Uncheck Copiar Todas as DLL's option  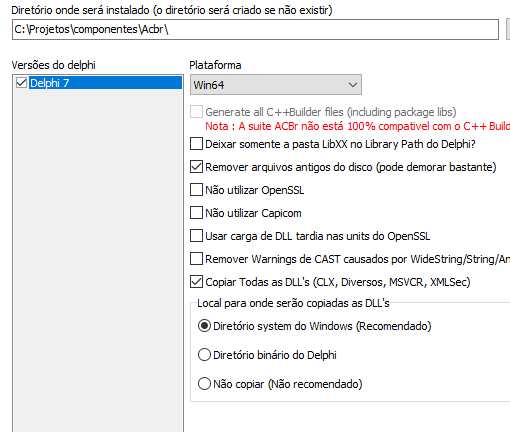click(x=196, y=282)
